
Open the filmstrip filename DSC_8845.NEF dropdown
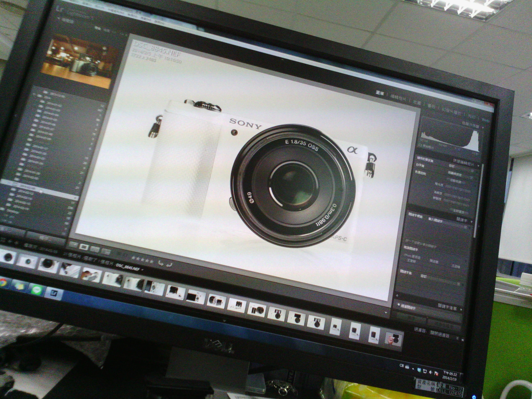click(x=129, y=267)
